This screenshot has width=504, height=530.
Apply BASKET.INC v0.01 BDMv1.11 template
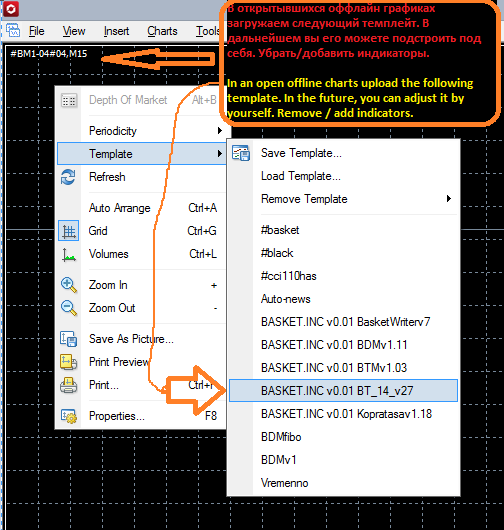[343, 345]
